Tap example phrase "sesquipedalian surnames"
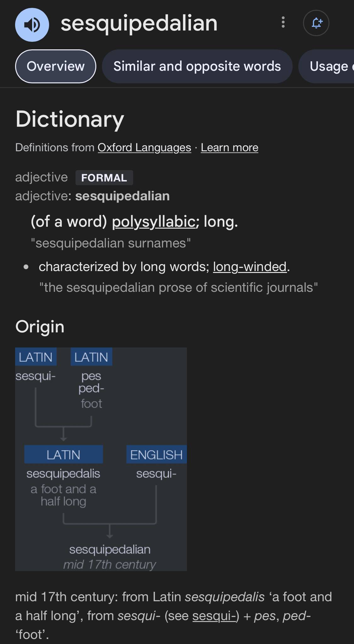 pos(111,243)
